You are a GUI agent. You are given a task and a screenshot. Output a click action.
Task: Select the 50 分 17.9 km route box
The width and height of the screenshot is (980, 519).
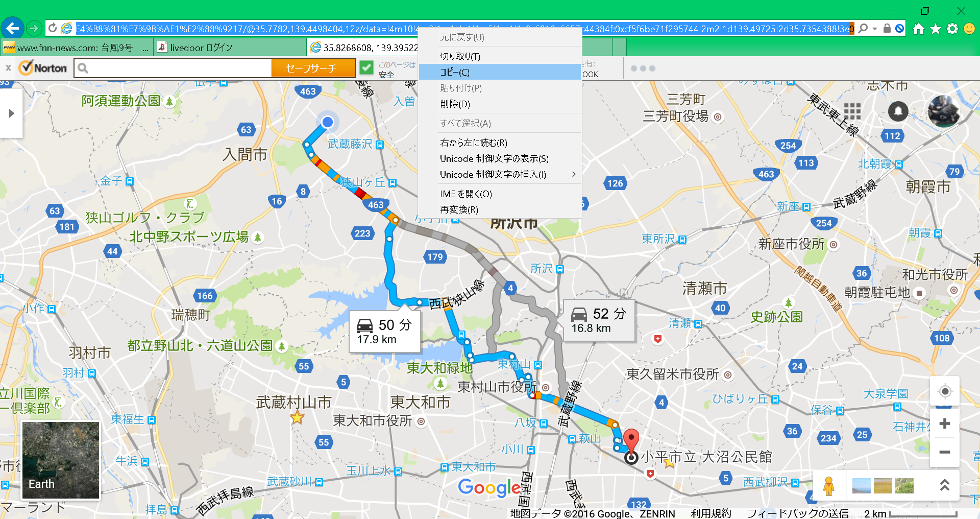385,331
